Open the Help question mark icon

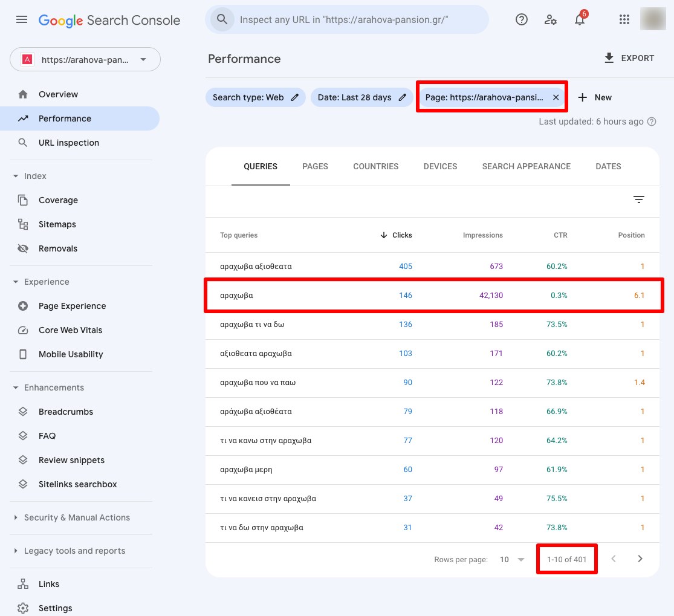522,20
